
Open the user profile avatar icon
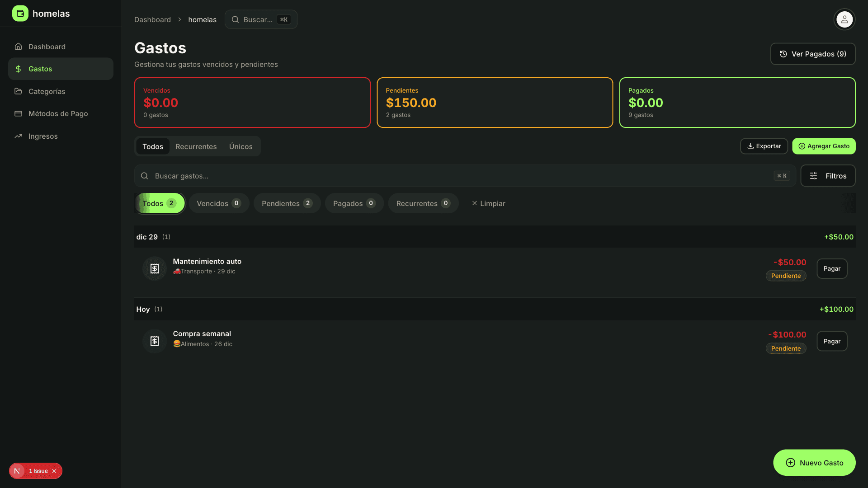(x=844, y=19)
